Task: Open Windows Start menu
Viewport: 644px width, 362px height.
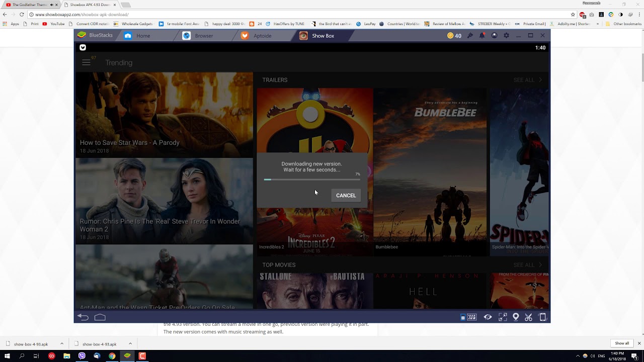Action: click(x=7, y=356)
